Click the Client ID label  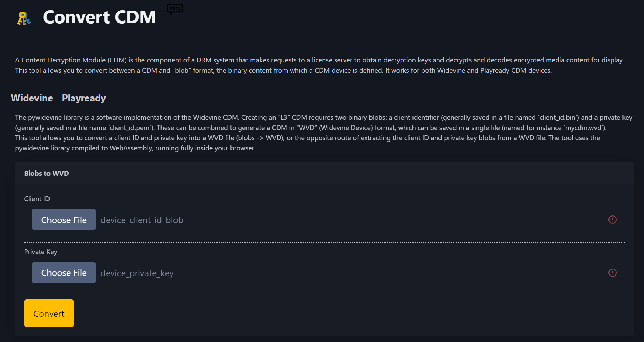tap(37, 199)
